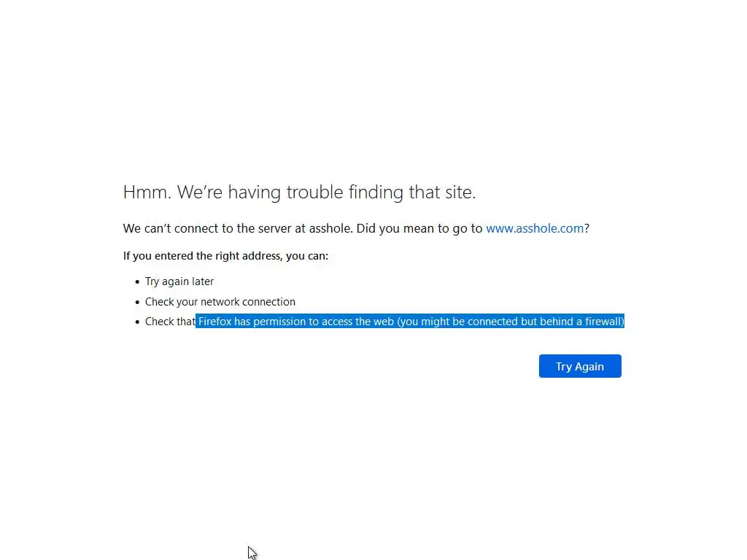Click "We can't connect to the server" sentence
Screen dimensions: 747x560
coord(238,228)
